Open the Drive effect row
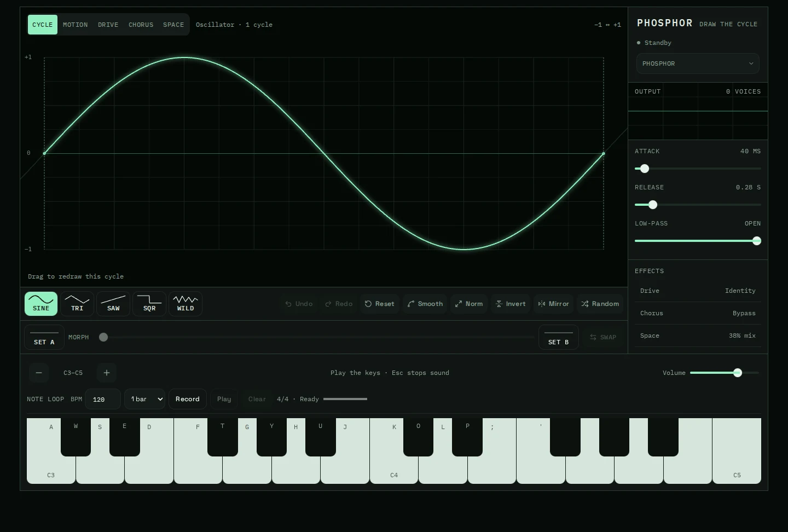 [x=698, y=291]
